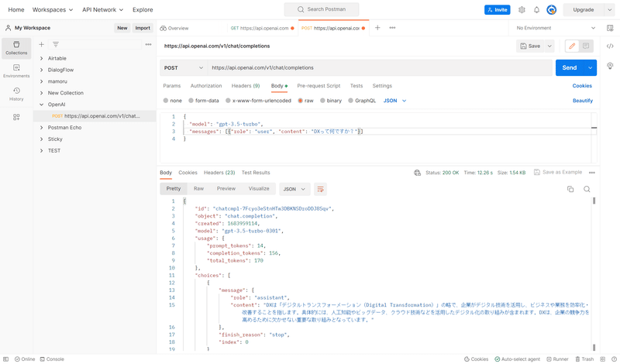Select the form-data body type
The width and height of the screenshot is (620, 364).
tap(204, 101)
